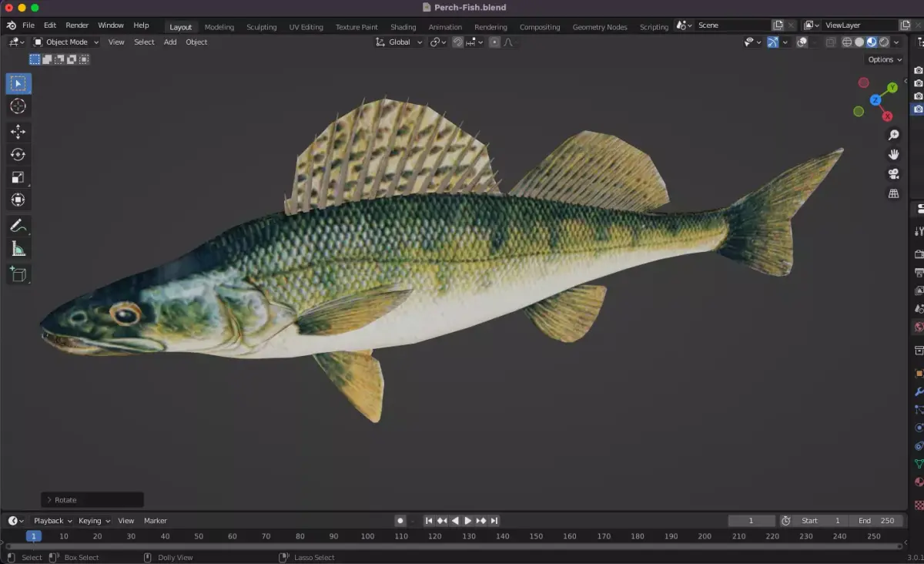Open the pivot point dropdown

[x=438, y=42]
